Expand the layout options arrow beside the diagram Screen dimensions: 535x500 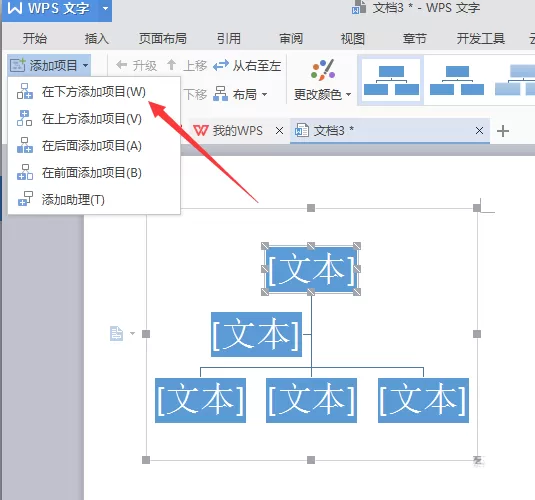point(132,333)
